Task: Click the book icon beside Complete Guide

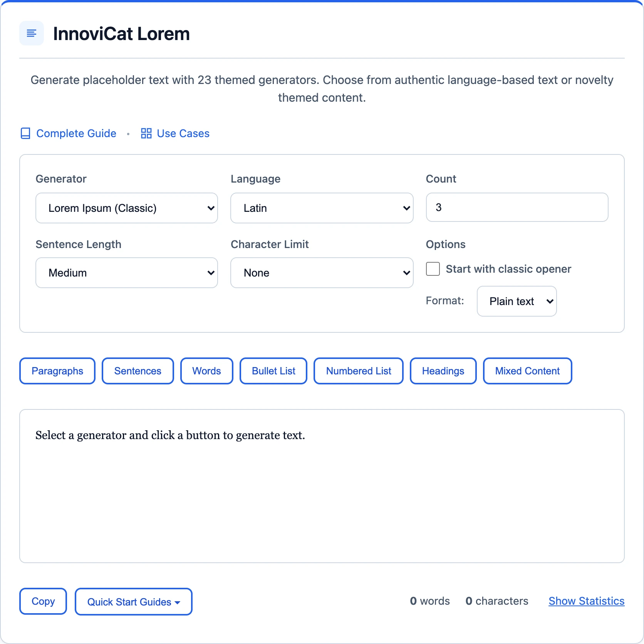Action: tap(25, 133)
